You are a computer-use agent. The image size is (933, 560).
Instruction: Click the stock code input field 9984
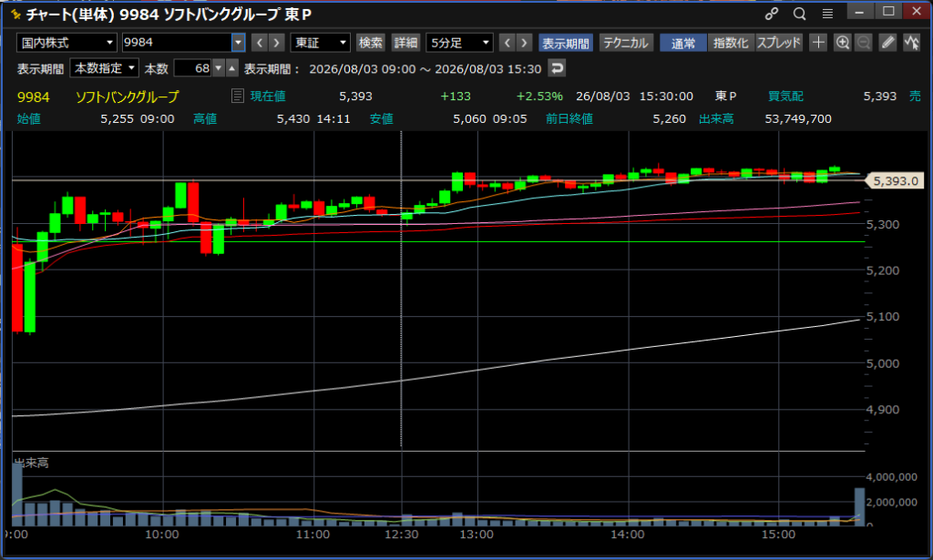[178, 43]
